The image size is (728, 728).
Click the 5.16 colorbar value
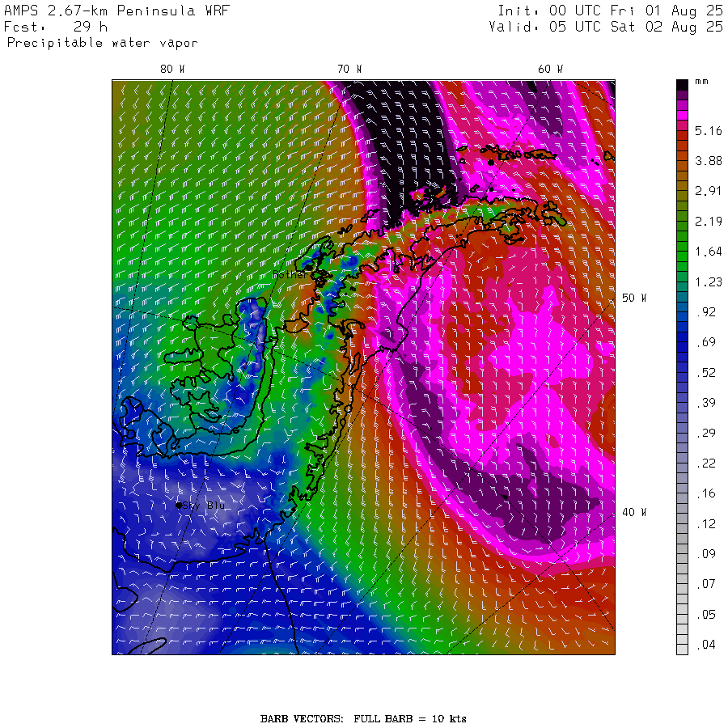(x=709, y=131)
